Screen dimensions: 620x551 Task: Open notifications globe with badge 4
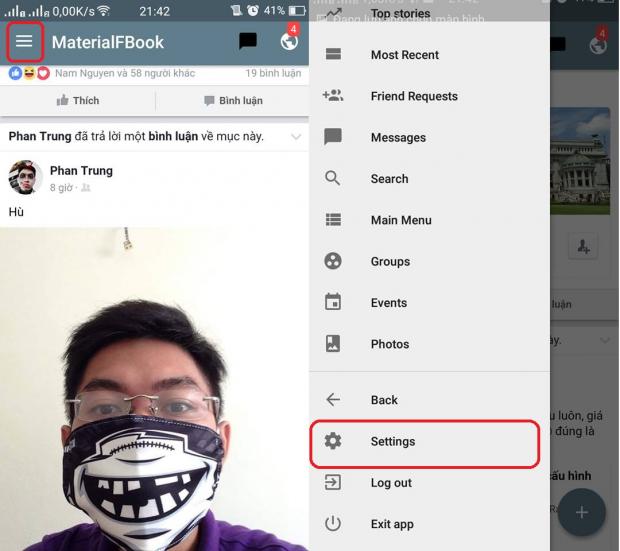click(289, 42)
